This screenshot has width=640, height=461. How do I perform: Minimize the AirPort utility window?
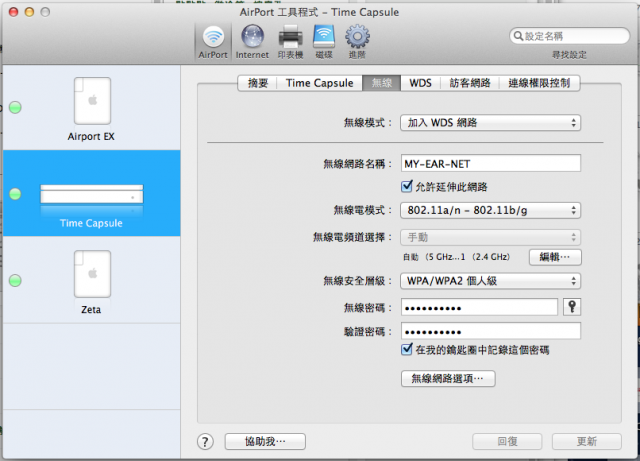29,12
